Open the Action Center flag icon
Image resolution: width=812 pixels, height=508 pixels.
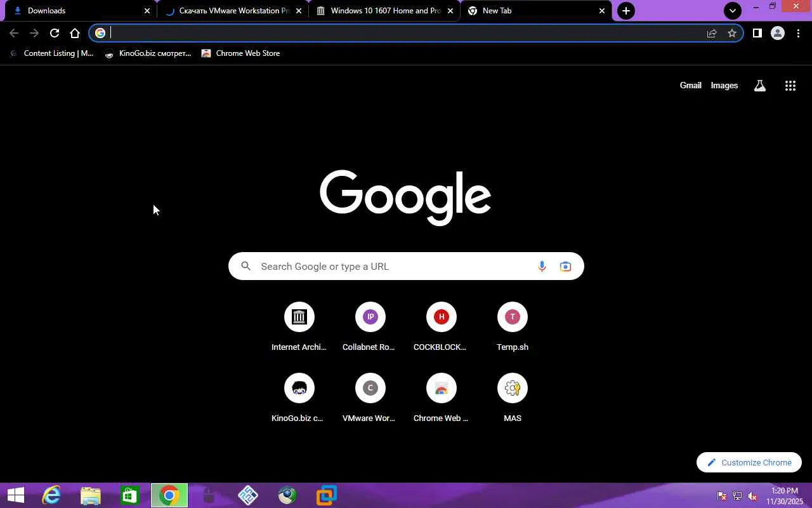[721, 496]
